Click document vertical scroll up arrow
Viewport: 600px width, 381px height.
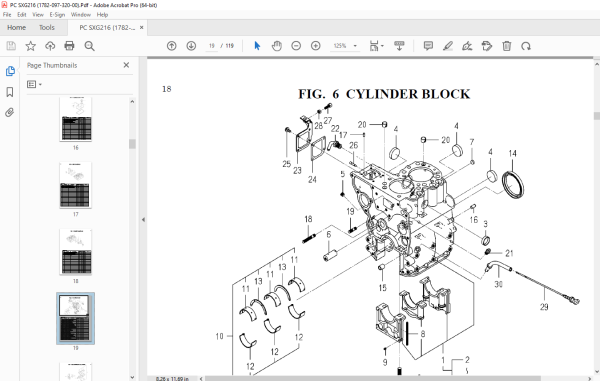(x=597, y=64)
